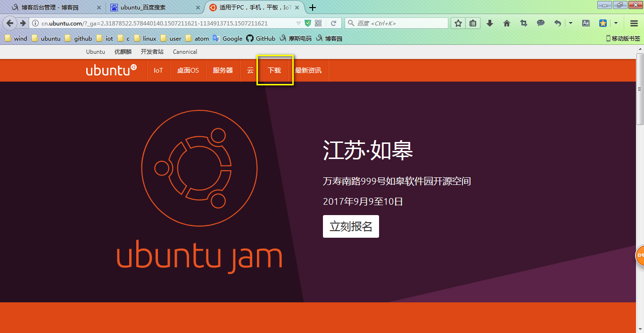Follow the Canonical link in top strip
Viewport: 644px width, 333px height.
[185, 52]
